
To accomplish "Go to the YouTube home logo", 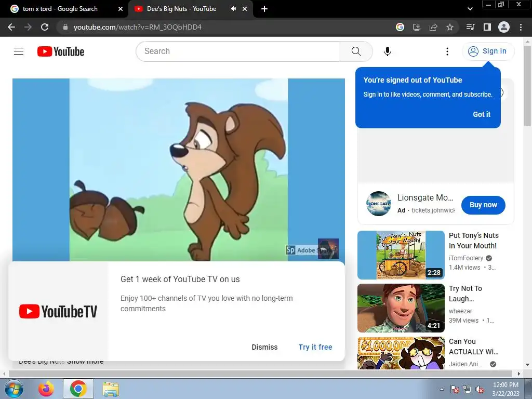I will pos(61,51).
